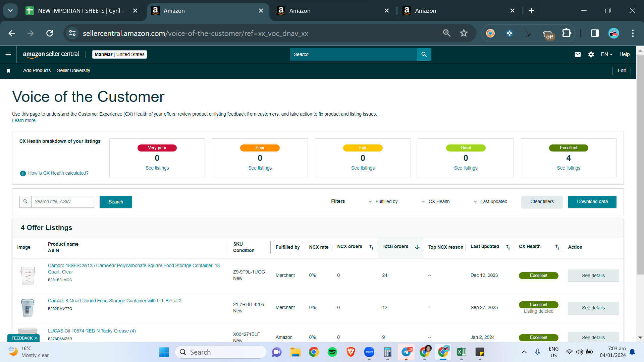The height and width of the screenshot is (362, 644).
Task: Open How is CX Health calculated link
Action: tap(58, 173)
